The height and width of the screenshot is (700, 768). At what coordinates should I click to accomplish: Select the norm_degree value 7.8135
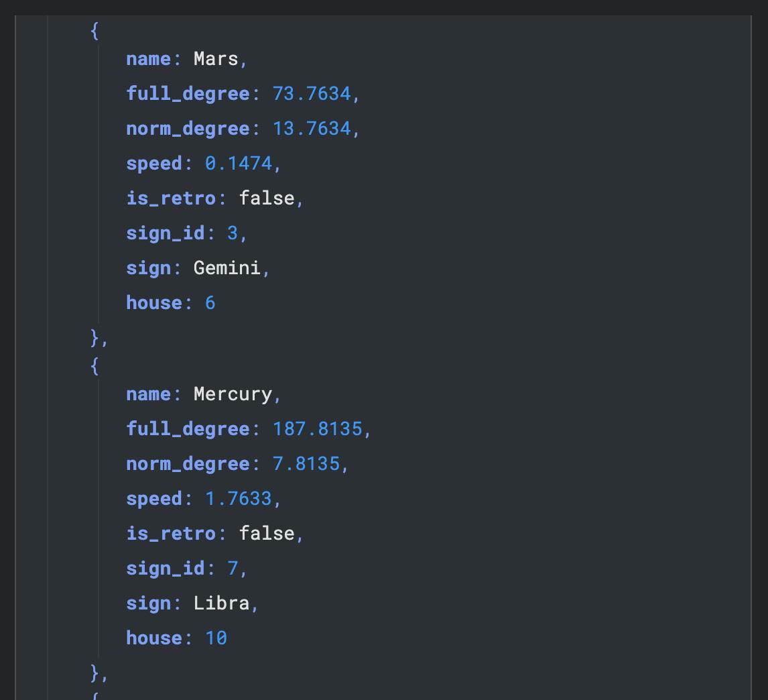[306, 464]
